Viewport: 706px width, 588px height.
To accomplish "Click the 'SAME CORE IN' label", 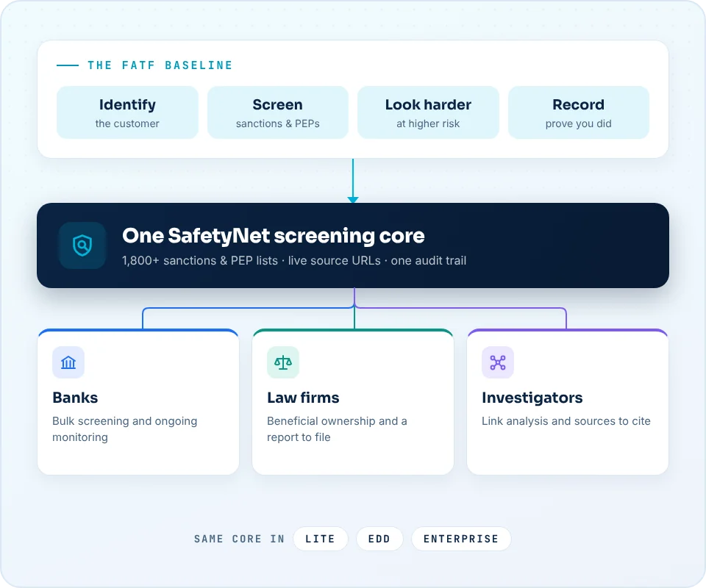I will tap(239, 539).
